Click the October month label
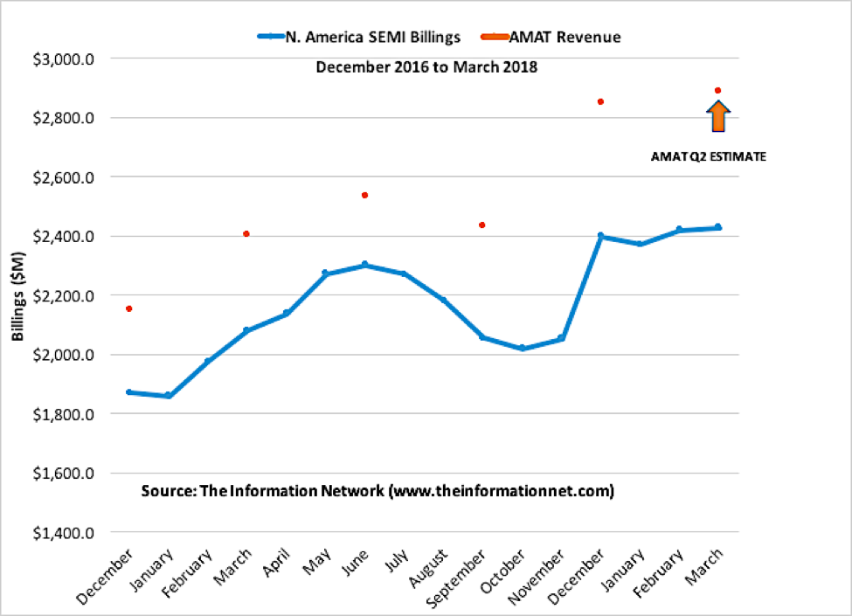 click(x=502, y=571)
